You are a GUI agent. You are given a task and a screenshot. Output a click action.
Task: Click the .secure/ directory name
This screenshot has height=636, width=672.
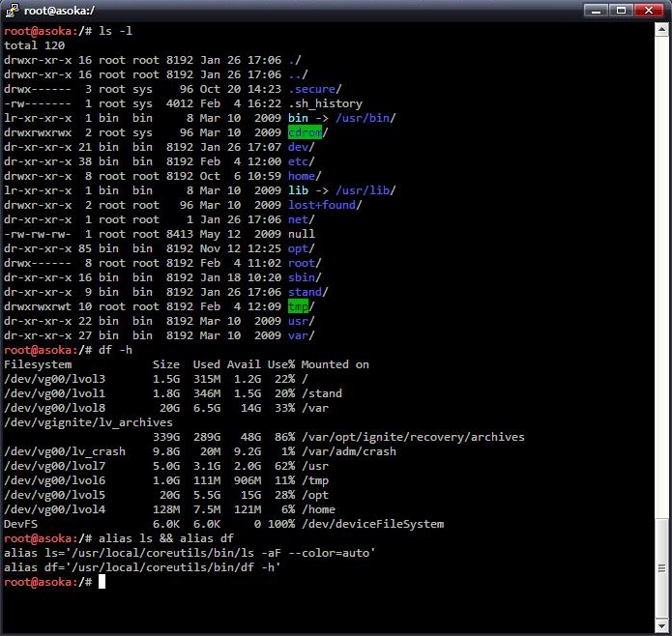pyautogui.click(x=314, y=89)
